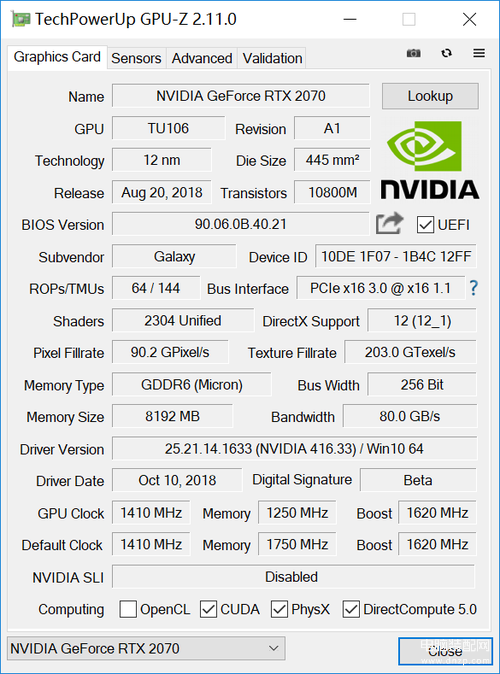Viewport: 500px width, 674px height.
Task: Toggle the PhysX checkbox
Action: pyautogui.click(x=279, y=609)
